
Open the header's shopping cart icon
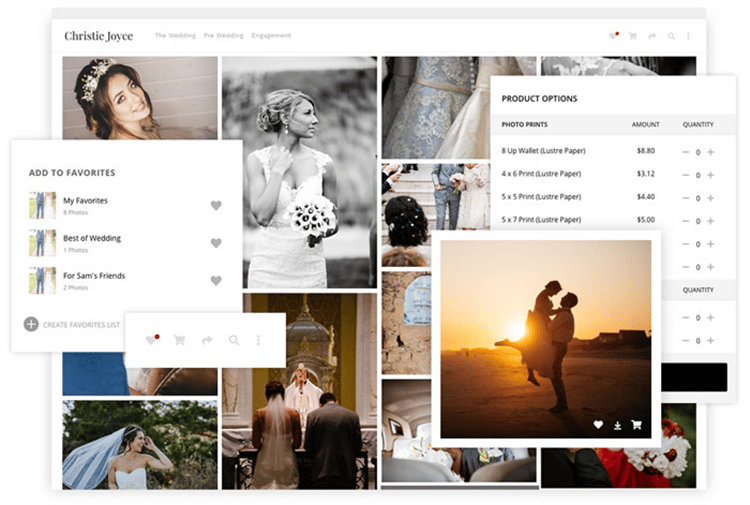pos(632,36)
